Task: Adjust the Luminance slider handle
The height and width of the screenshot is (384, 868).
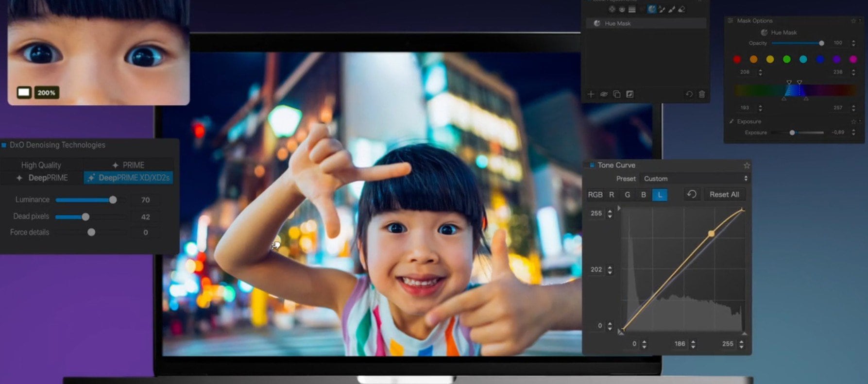Action: pyautogui.click(x=113, y=200)
